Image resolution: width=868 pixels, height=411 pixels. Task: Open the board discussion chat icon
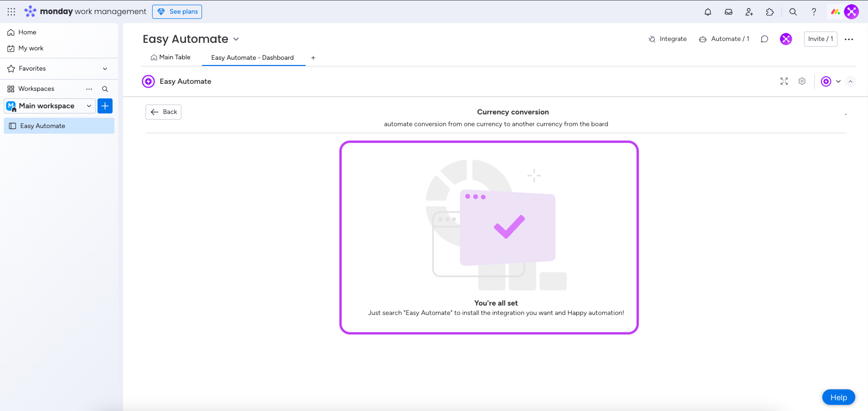pyautogui.click(x=764, y=39)
